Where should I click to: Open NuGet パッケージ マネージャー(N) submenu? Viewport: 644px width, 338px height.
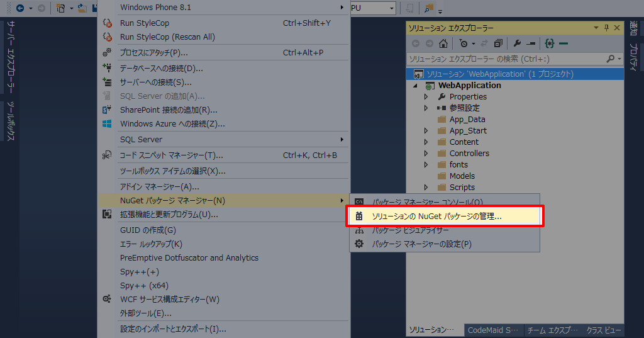point(223,201)
